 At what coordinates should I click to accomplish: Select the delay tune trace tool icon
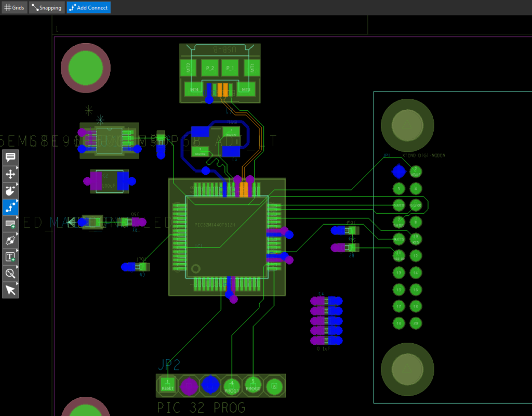(x=10, y=240)
